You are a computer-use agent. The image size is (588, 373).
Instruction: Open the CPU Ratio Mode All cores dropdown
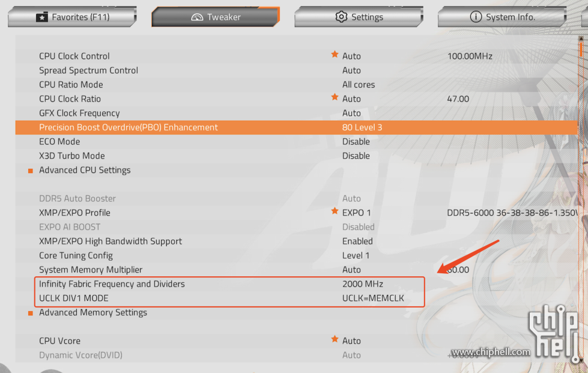(359, 85)
